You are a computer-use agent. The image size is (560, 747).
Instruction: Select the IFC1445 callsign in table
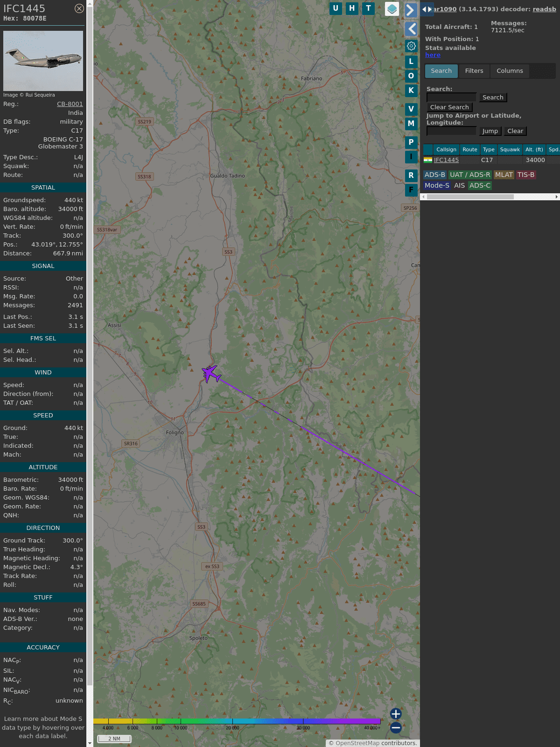pos(446,160)
